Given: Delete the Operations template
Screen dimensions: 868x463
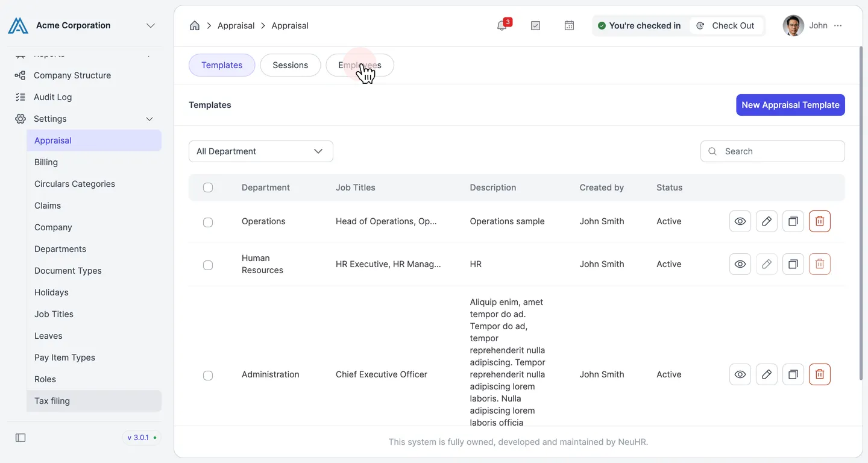Looking at the screenshot, I should (820, 221).
